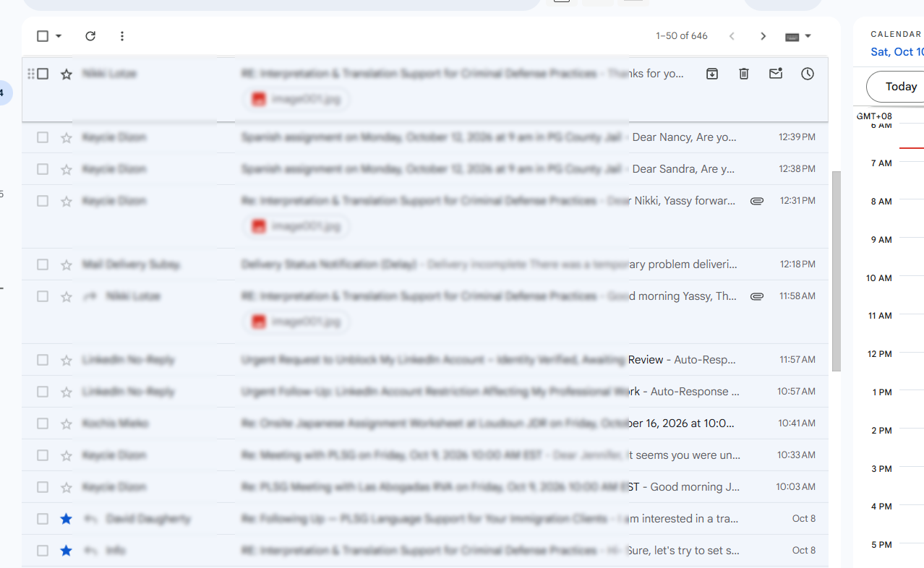924x568 pixels.
Task: Open the 10:41 AM Japanese assignment email
Action: point(425,423)
